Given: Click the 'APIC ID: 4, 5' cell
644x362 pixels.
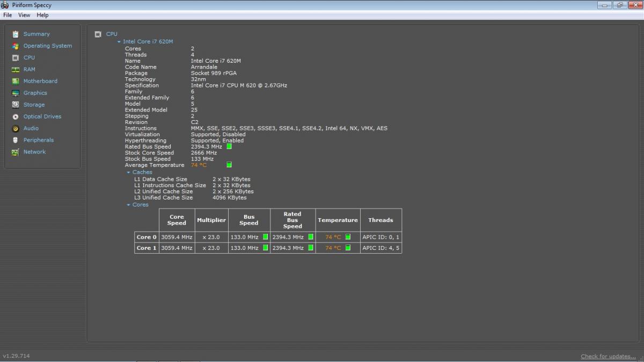Looking at the screenshot, I should point(380,248).
